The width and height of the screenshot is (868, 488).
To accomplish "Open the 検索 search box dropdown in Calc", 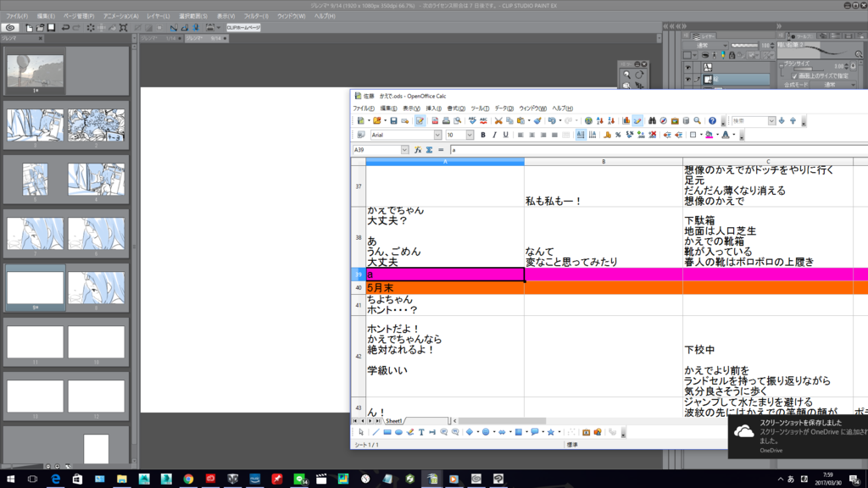I will coord(771,120).
